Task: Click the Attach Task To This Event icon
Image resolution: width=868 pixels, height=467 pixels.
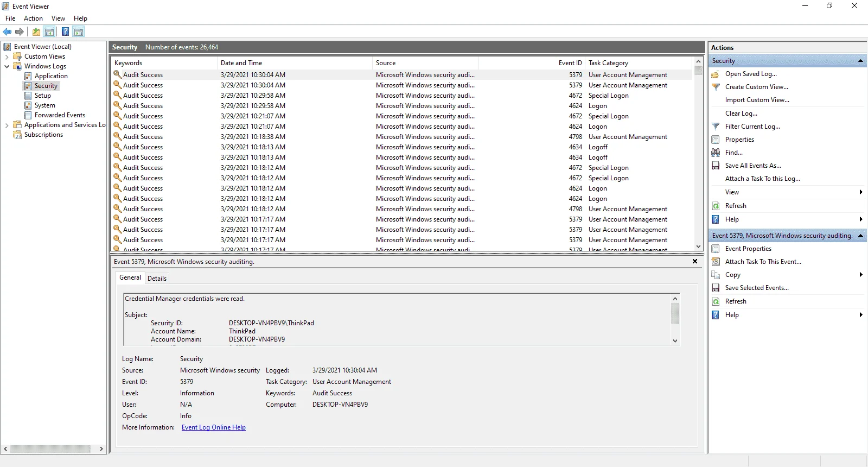Action: pos(716,262)
